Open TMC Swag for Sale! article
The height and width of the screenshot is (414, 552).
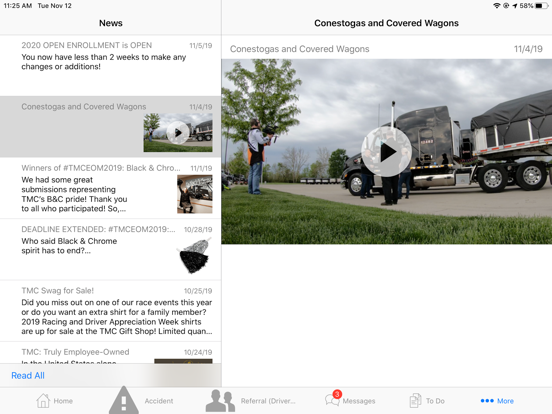click(111, 311)
